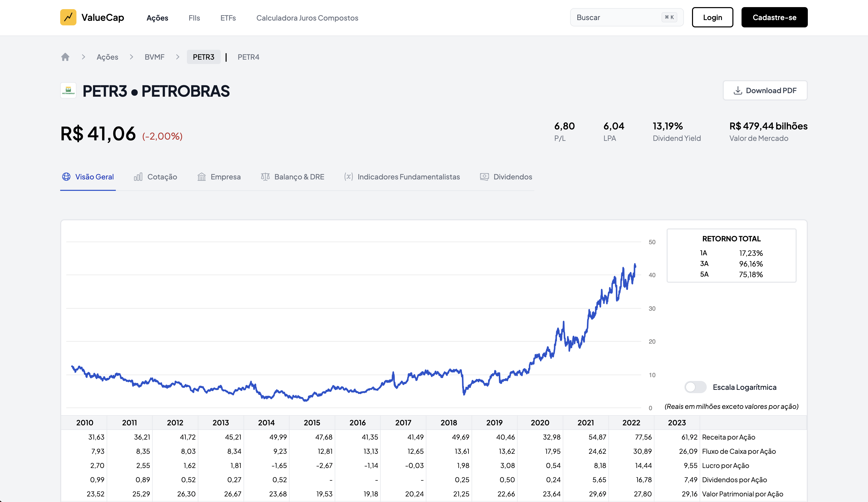
Task: Click the Receita por Ação row label
Action: (x=729, y=437)
